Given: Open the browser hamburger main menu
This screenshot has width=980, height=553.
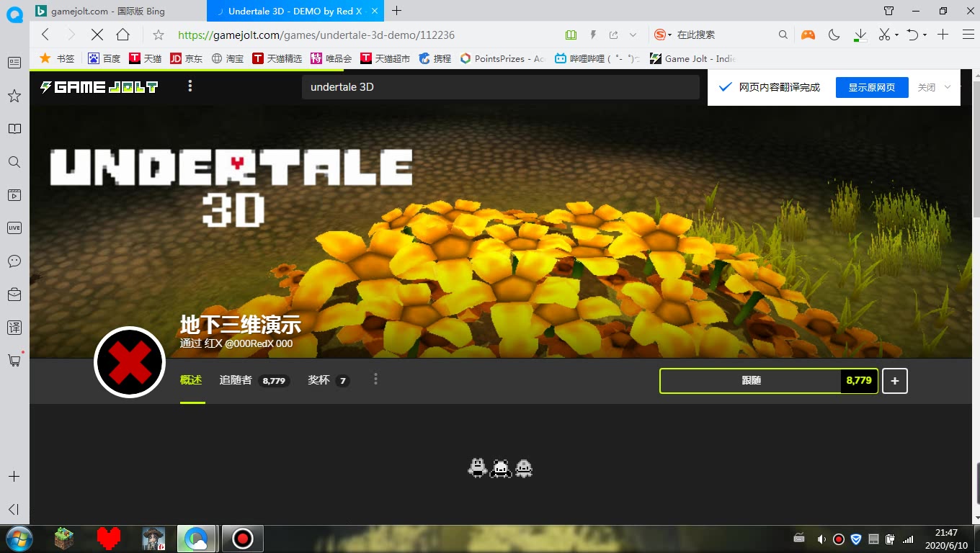Looking at the screenshot, I should tap(967, 35).
